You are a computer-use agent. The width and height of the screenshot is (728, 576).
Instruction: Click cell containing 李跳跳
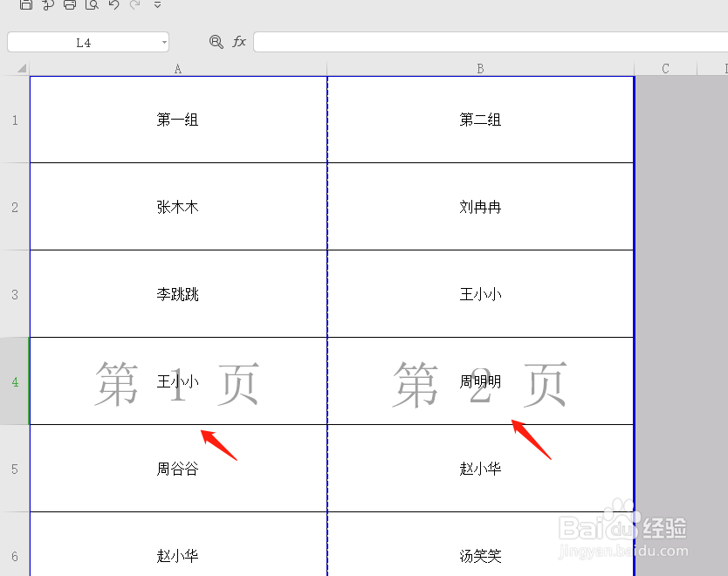[x=178, y=294]
